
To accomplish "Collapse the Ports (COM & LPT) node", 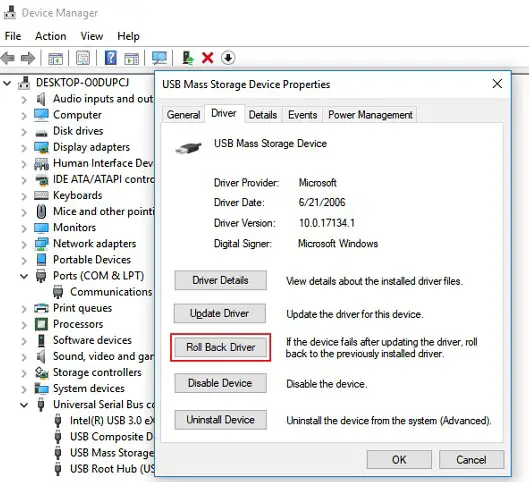I will click(x=24, y=276).
